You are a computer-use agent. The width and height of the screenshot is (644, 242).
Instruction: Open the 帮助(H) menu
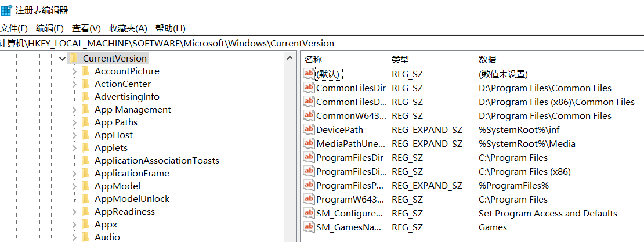coord(171,28)
